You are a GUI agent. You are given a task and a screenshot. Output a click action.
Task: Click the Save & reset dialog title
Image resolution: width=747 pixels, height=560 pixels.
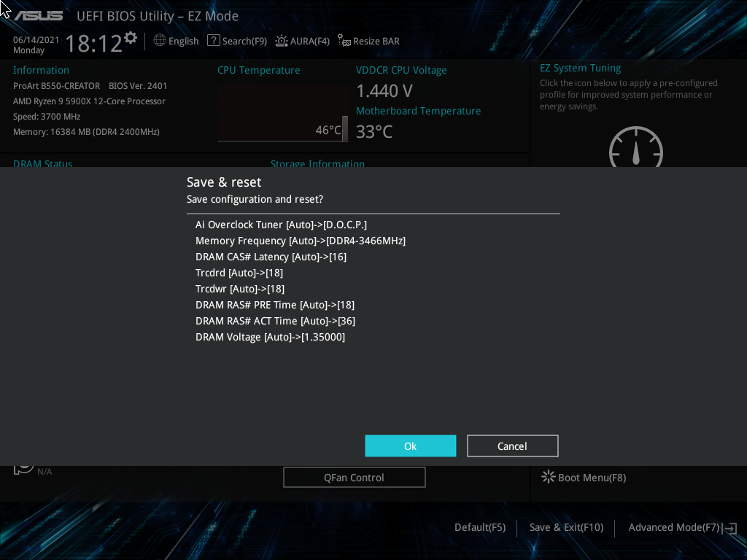[x=224, y=182]
